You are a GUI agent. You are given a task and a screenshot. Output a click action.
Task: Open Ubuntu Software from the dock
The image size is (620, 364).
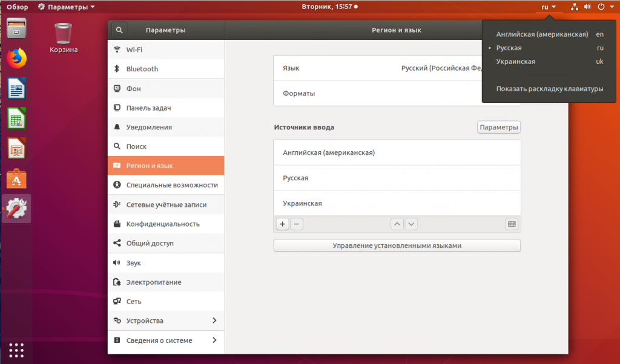(x=17, y=179)
